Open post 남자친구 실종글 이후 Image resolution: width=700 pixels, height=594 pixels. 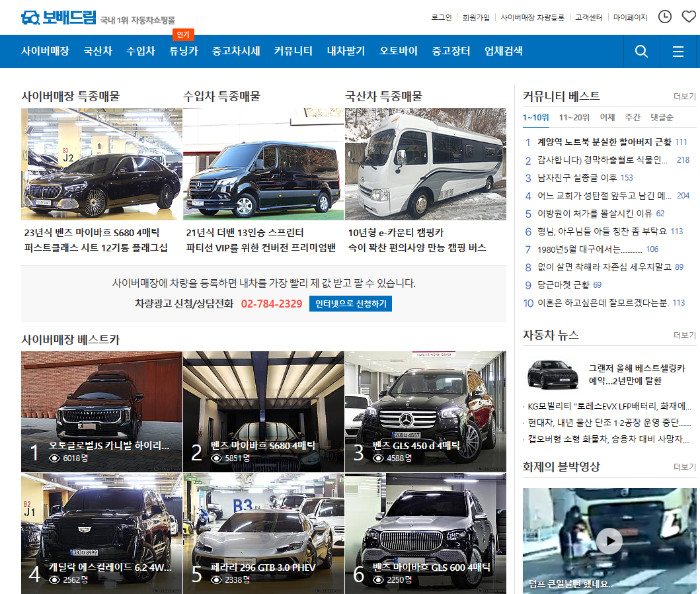(577, 178)
